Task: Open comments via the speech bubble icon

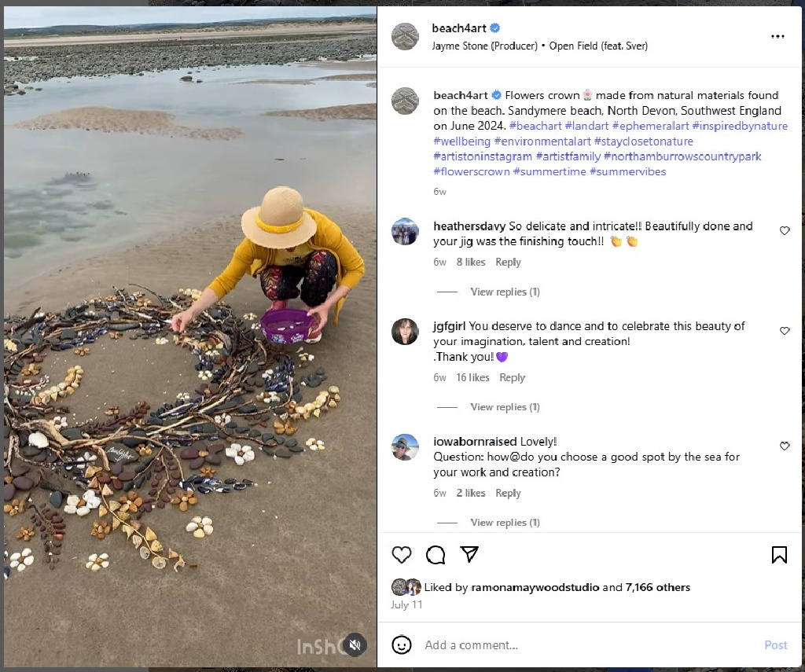Action: 436,555
